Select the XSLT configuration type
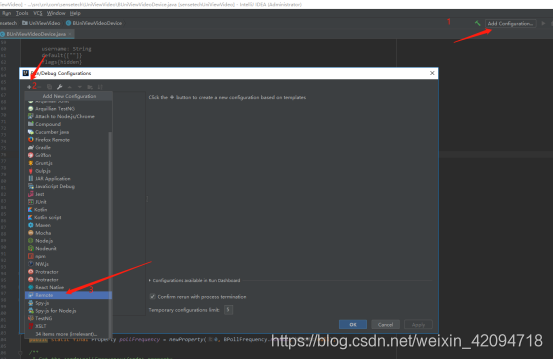This screenshot has height=360, width=553. point(68,326)
